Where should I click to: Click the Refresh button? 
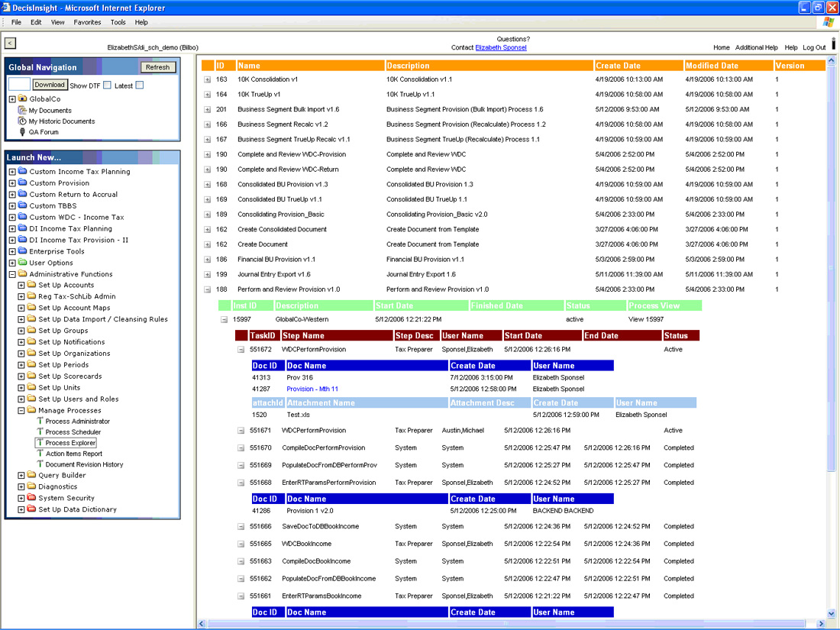click(157, 67)
